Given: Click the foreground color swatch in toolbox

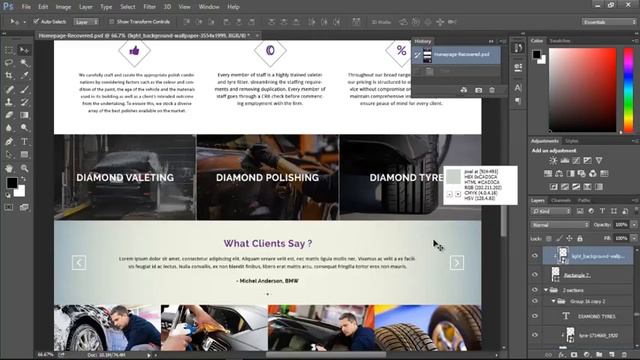Looking at the screenshot, I should [x=11, y=183].
